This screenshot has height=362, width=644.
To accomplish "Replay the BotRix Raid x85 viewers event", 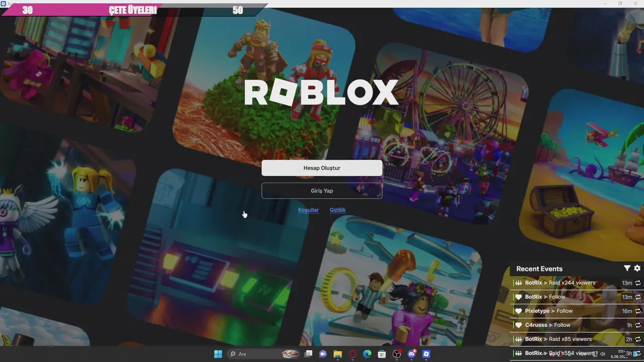I will point(638,339).
